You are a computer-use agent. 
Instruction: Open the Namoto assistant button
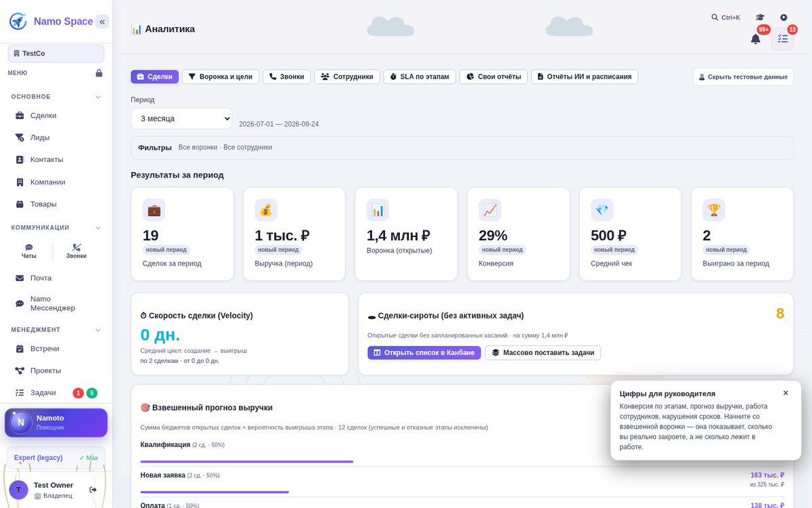pos(56,423)
